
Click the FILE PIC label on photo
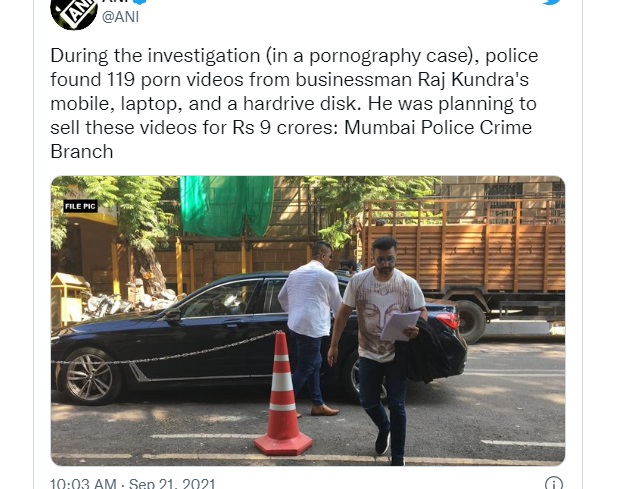click(x=80, y=206)
